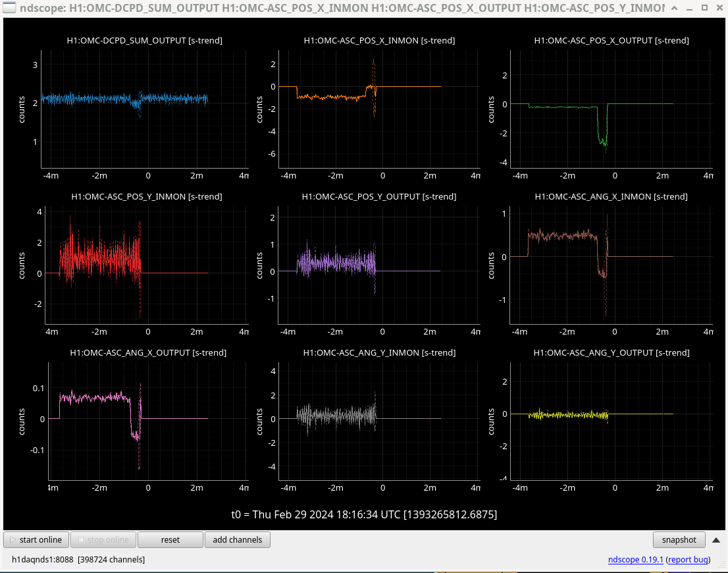Click the start online button
Screen dimensions: 728x573
37,540
